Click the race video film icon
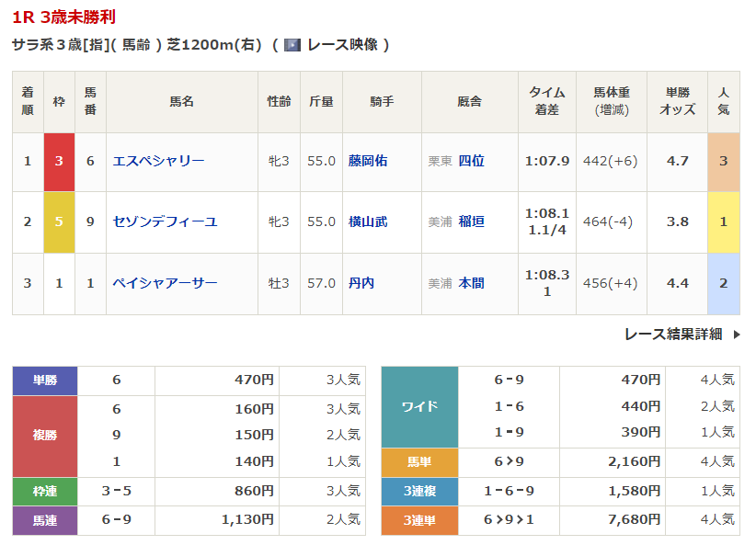 pos(292,45)
